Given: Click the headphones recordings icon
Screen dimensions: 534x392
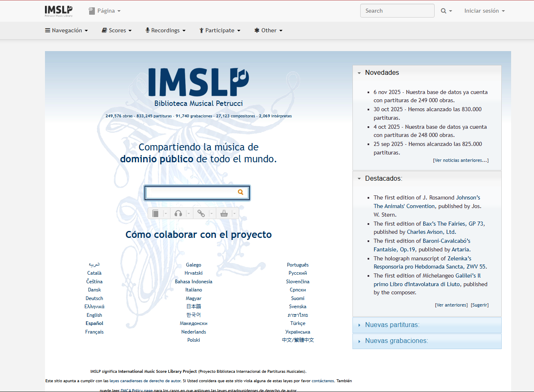Looking at the screenshot, I should click(x=178, y=213).
